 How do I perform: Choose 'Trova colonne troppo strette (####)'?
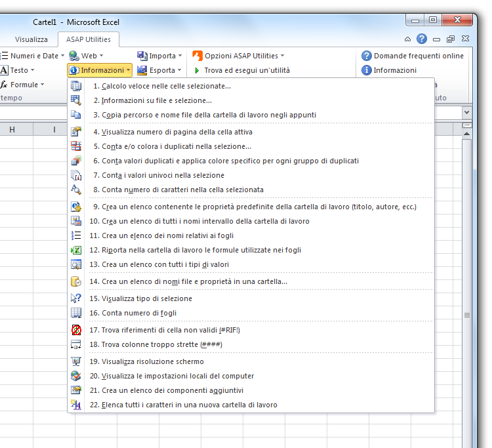tap(251, 344)
